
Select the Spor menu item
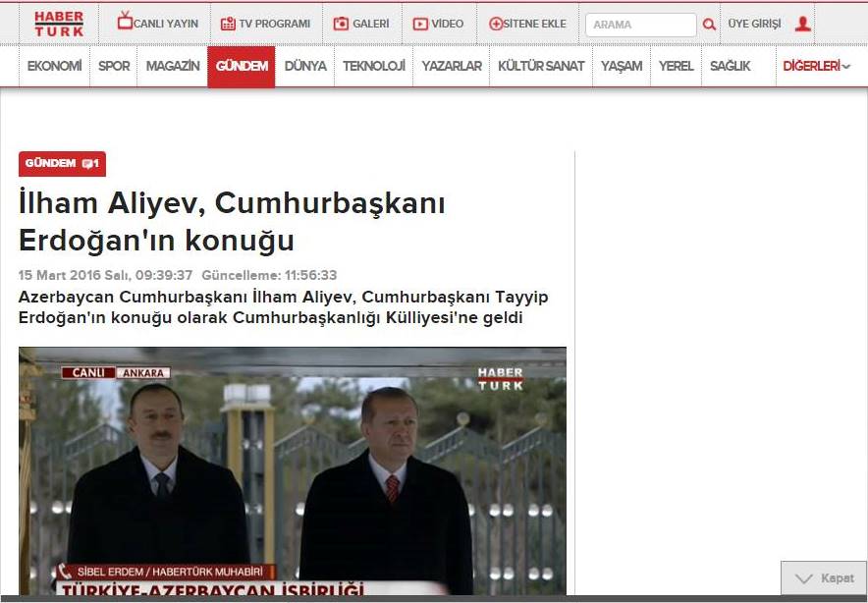coord(114,66)
